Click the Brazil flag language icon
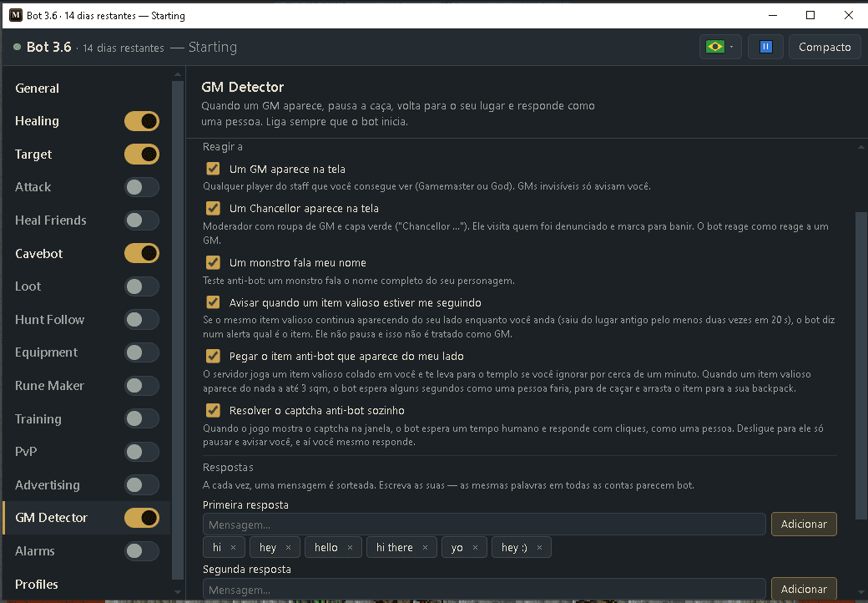This screenshot has height=603, width=868. tap(714, 47)
